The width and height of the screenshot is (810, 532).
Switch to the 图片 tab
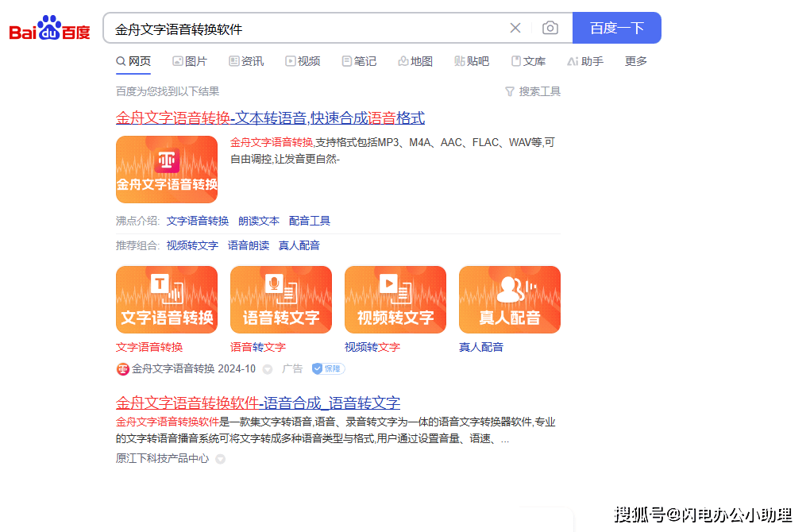pyautogui.click(x=190, y=61)
